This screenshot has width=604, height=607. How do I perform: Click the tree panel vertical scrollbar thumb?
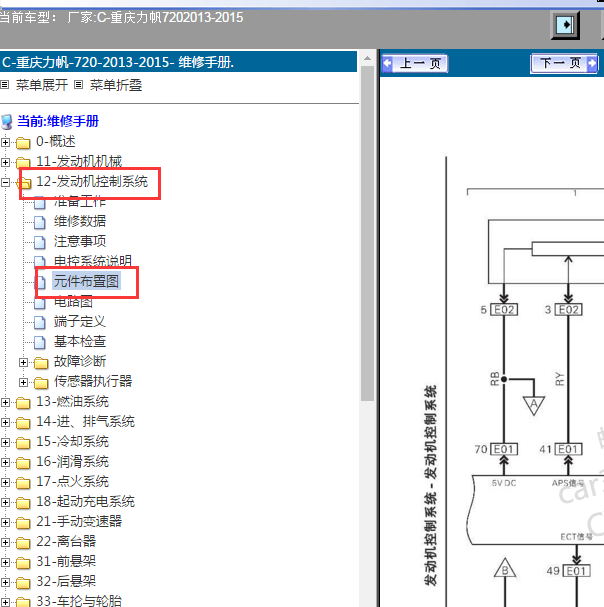(367, 233)
